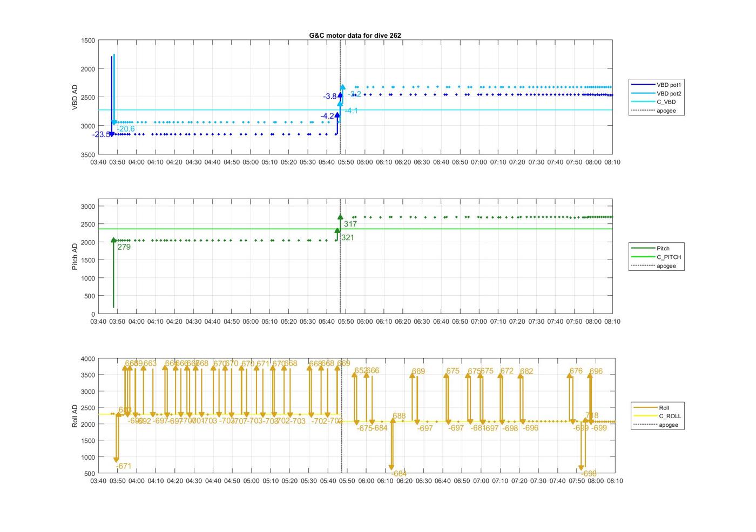The height and width of the screenshot is (532, 756).
Task: Select the 'Pitch' legend entry
Action: click(x=663, y=248)
